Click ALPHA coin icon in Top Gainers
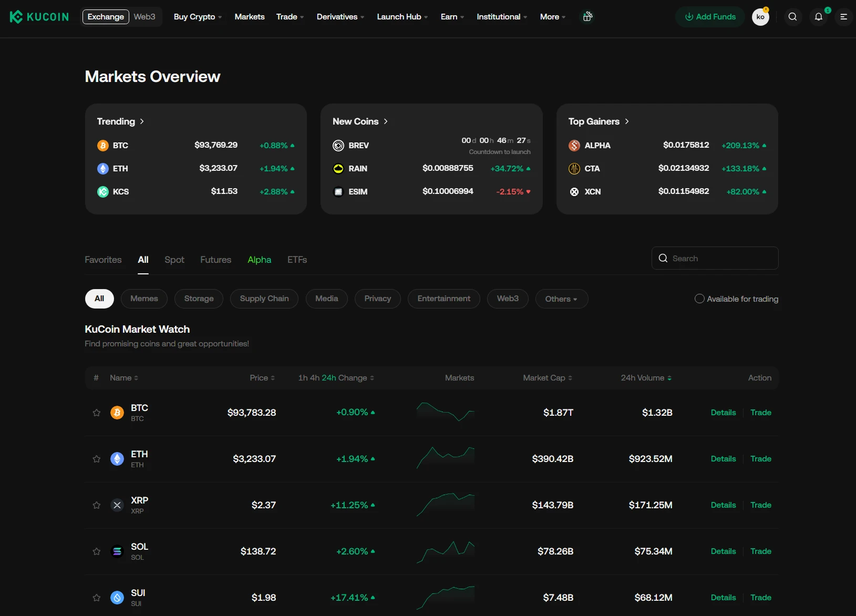The height and width of the screenshot is (616, 856). (574, 146)
